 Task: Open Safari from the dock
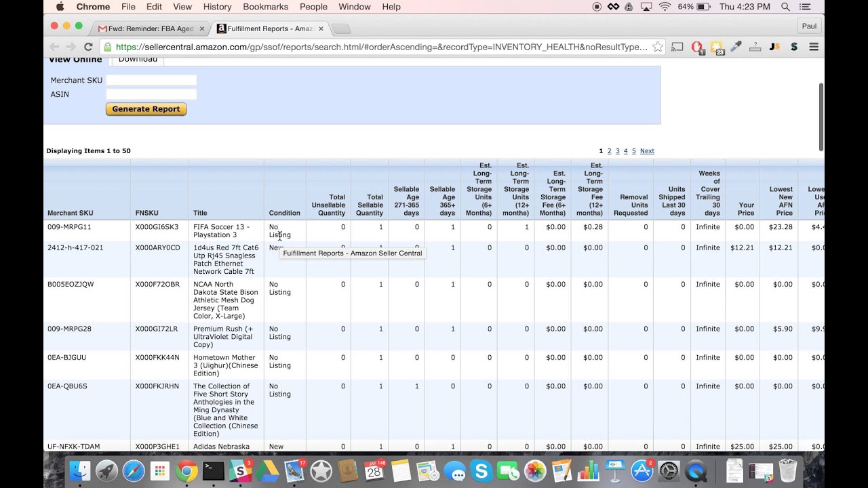pyautogui.click(x=134, y=470)
